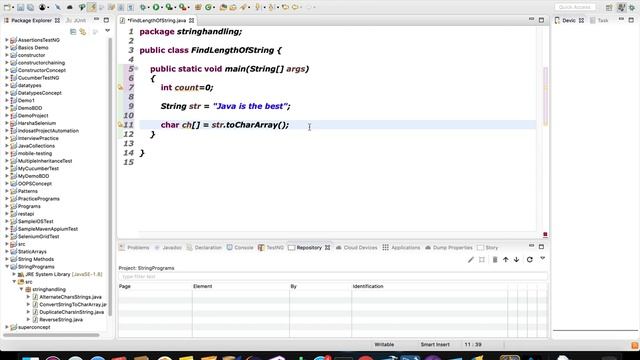Click the Package Explorer horizontal scrollbar
The width and height of the screenshot is (640, 360).
(x=51, y=335)
